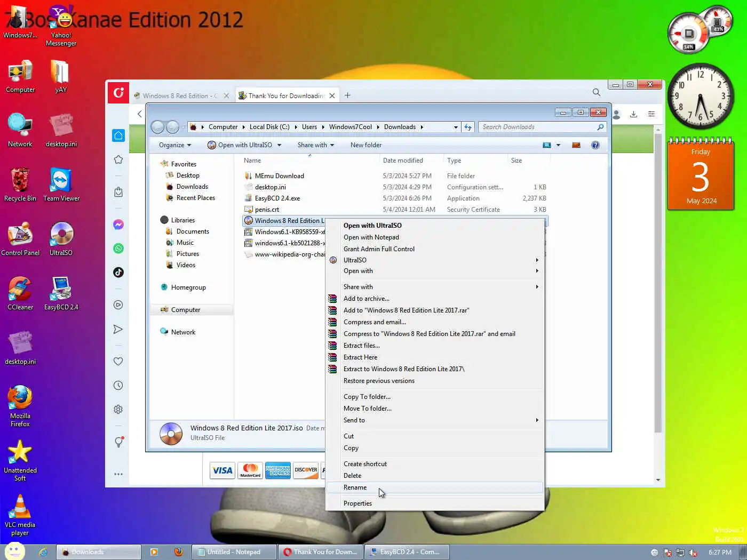Viewport: 747px width, 560px height.
Task: Refresh the Downloads folder view
Action: (468, 127)
